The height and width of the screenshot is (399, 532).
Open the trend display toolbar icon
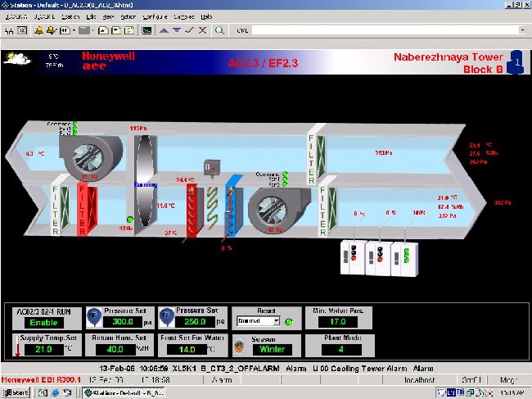[147, 30]
